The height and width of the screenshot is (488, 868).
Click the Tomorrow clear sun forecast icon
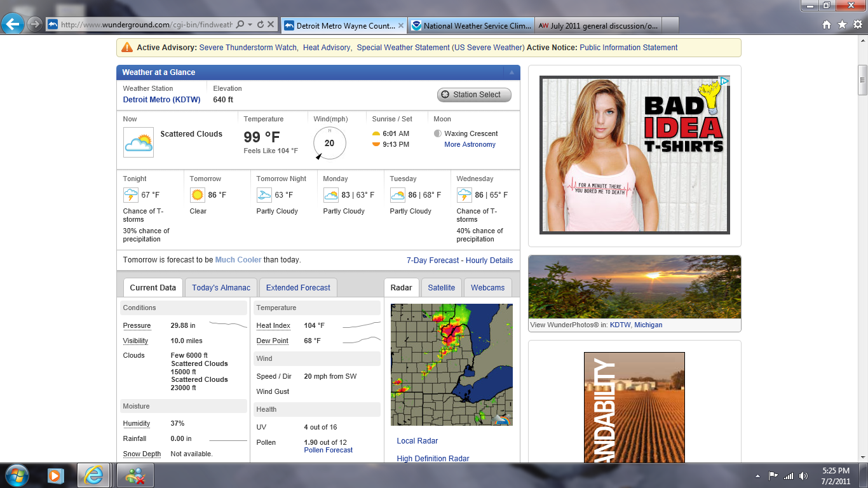pos(197,194)
